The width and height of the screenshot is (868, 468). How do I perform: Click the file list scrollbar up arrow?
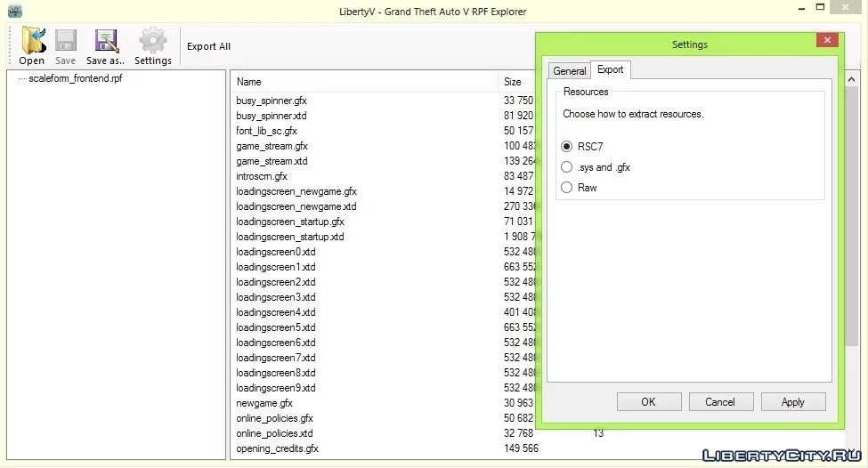click(x=851, y=80)
